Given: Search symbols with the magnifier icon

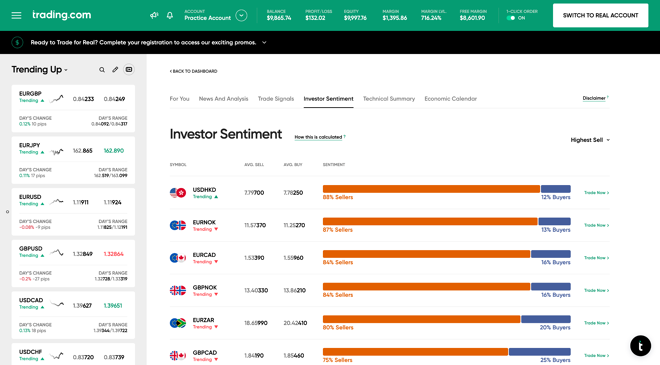Looking at the screenshot, I should (102, 70).
